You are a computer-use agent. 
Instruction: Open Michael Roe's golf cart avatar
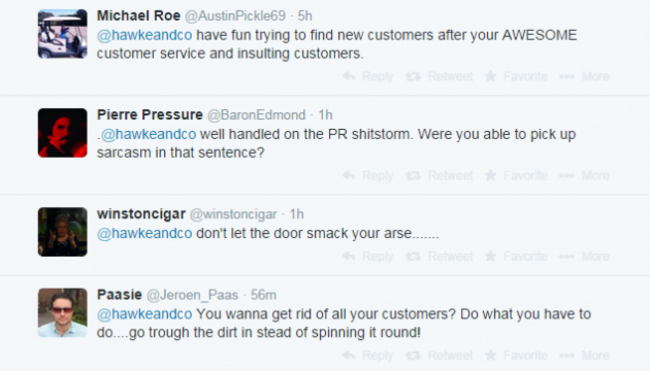click(63, 34)
